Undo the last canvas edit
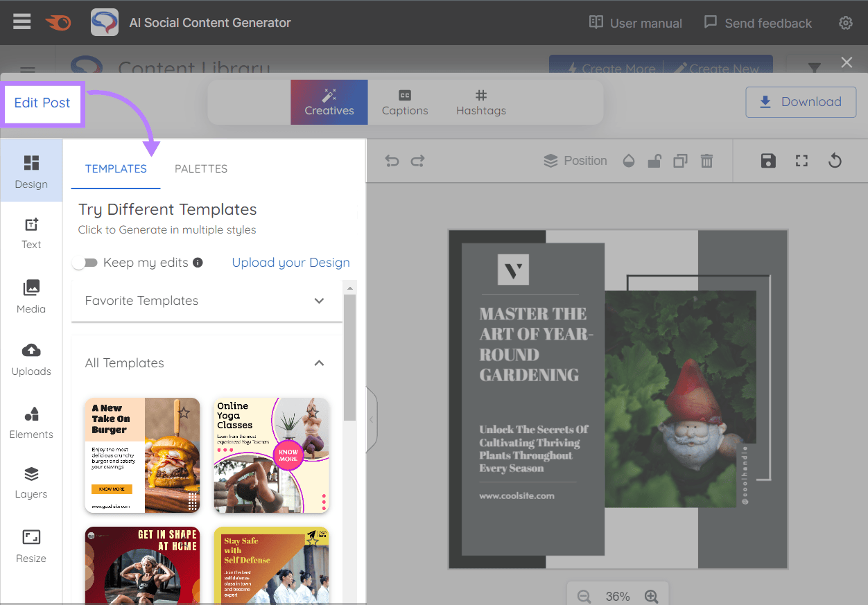 pos(392,160)
